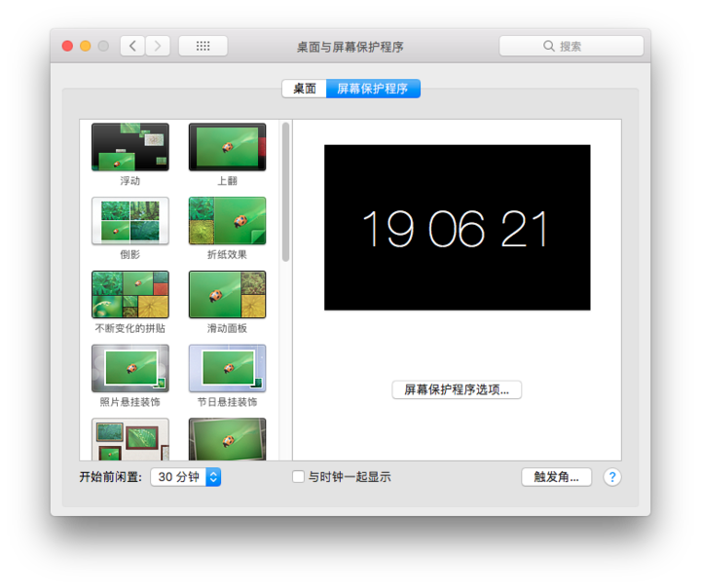
Task: Click the 倒影 label text
Action: pos(130,254)
